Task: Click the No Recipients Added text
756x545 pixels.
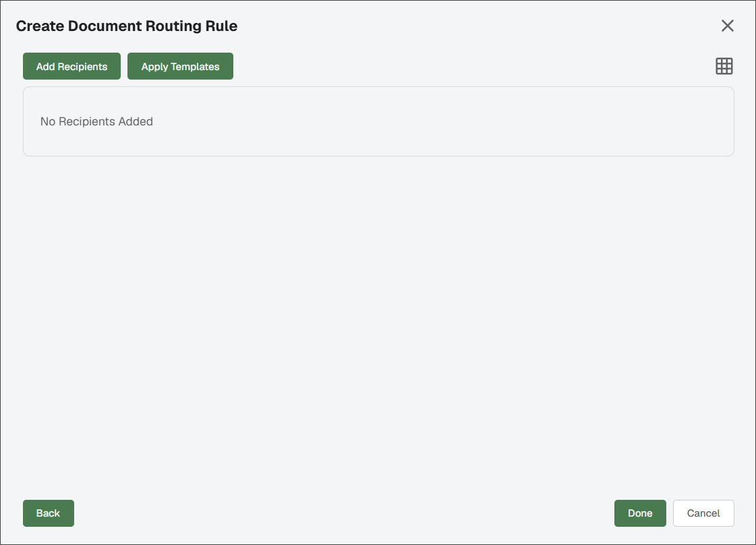Action: (96, 121)
